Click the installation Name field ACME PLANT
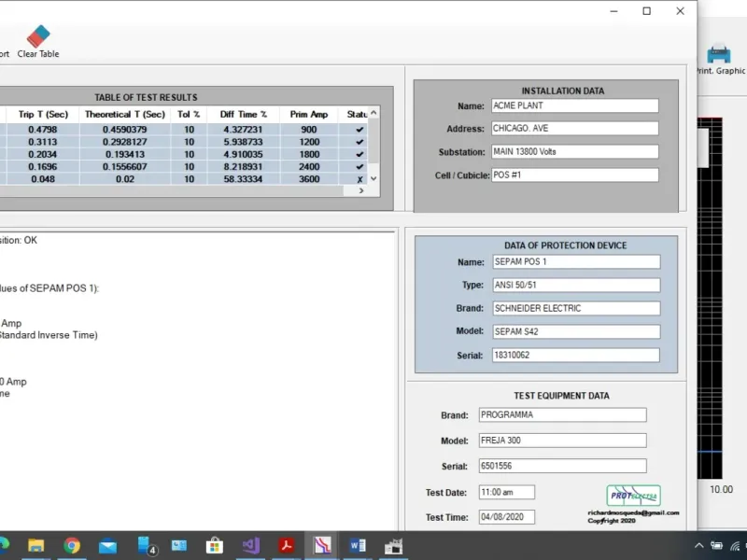This screenshot has height=560, width=747. [575, 105]
